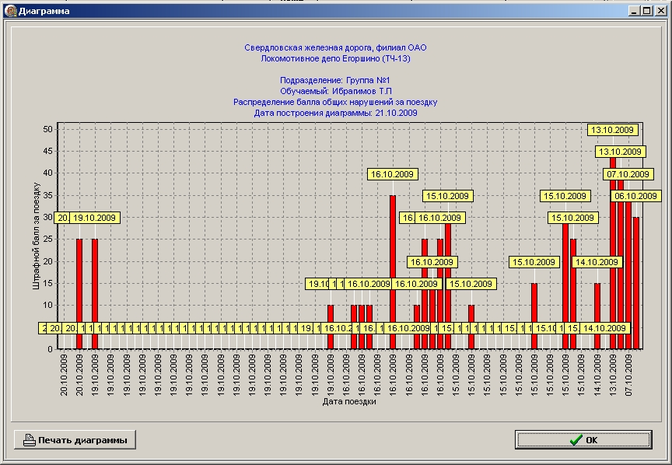Select the 07.10.2009 data label

629,174
